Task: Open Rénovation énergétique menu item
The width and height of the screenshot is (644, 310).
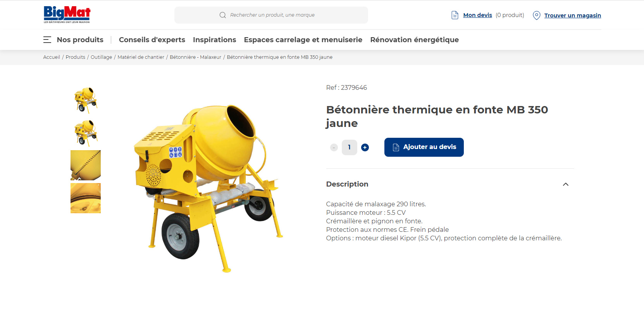Action: pos(415,40)
